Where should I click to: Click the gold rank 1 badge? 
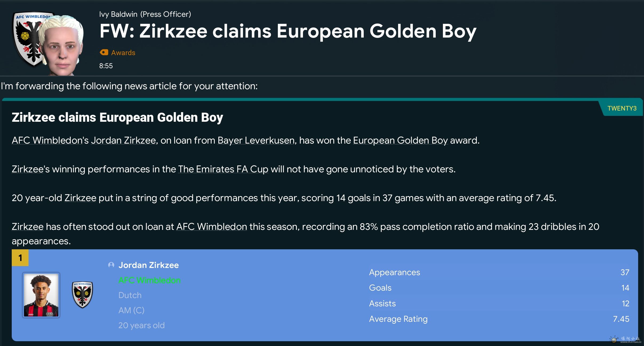click(x=20, y=258)
